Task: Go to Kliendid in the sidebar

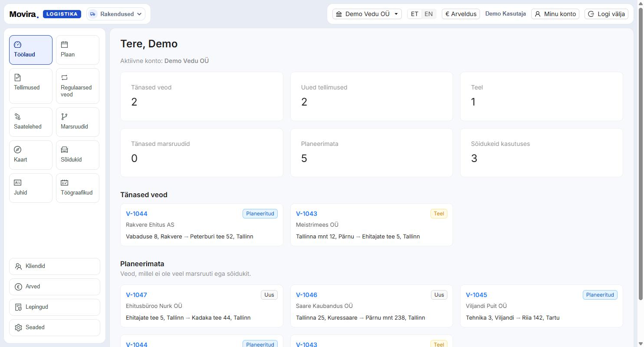Action: [x=55, y=266]
